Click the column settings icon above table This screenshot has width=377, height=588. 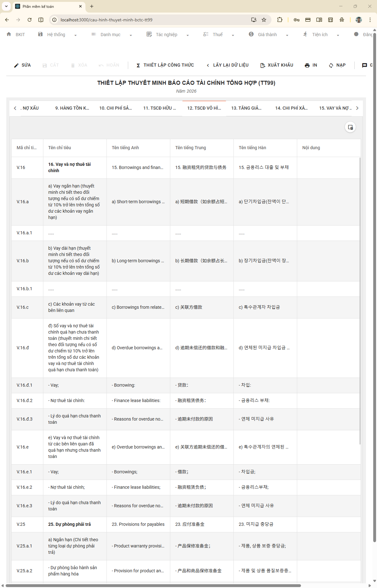pos(350,127)
